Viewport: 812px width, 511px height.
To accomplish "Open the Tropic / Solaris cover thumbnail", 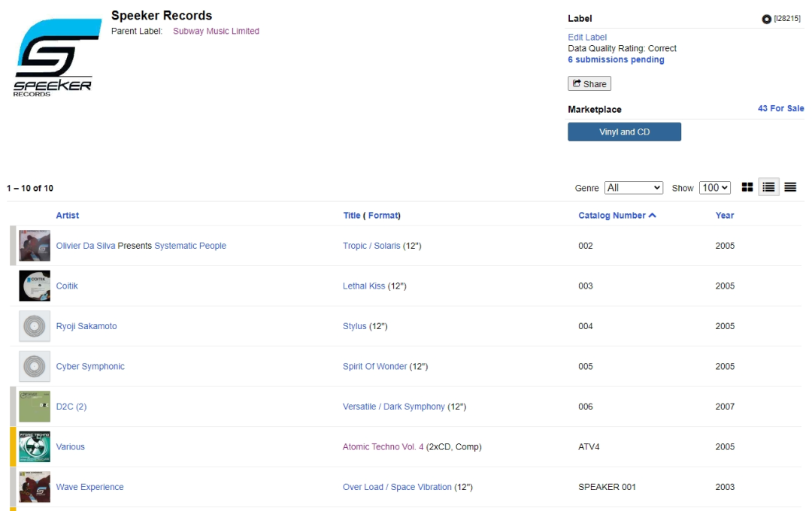I will (x=35, y=246).
